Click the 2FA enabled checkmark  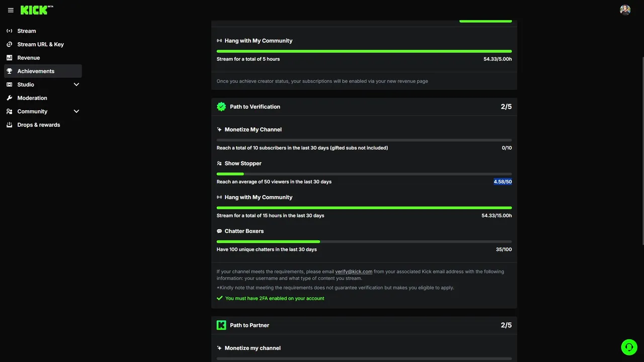pyautogui.click(x=220, y=298)
